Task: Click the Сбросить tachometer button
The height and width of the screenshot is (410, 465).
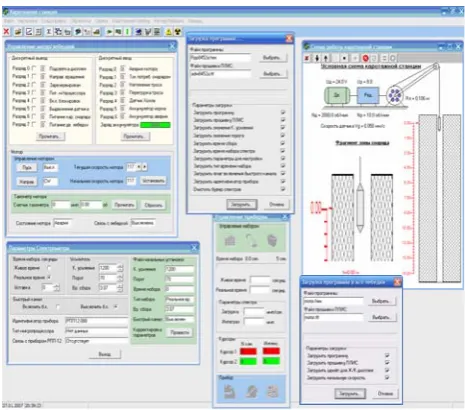Action: point(153,205)
